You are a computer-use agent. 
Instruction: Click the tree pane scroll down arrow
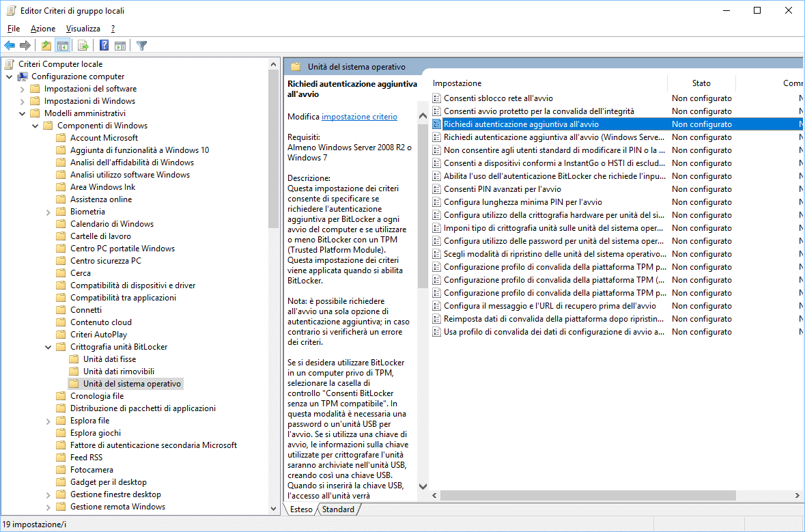[273, 508]
